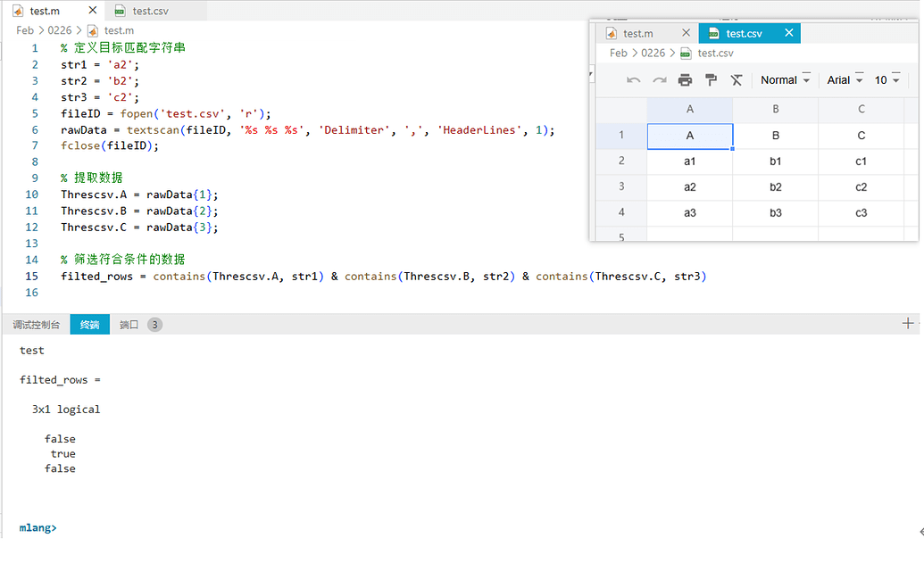Select row 3 header in spreadsheet
This screenshot has width=924, height=563.
621,186
